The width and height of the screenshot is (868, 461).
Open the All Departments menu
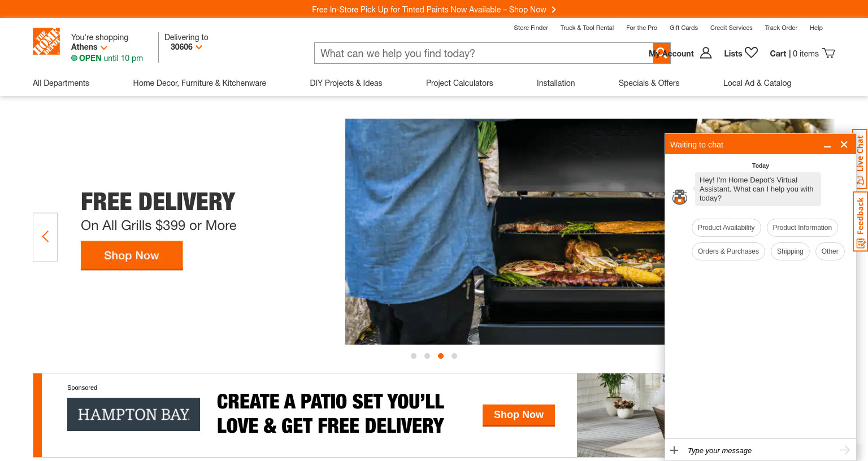[61, 83]
